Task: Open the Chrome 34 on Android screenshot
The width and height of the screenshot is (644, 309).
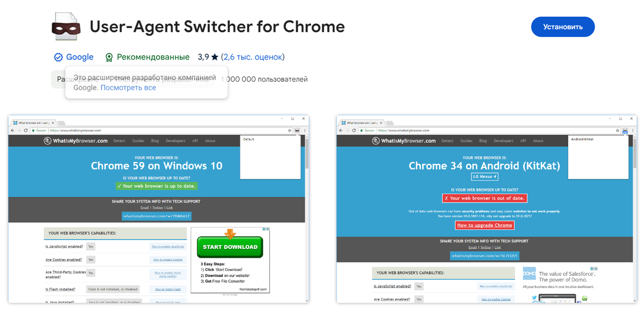Action: [x=487, y=209]
